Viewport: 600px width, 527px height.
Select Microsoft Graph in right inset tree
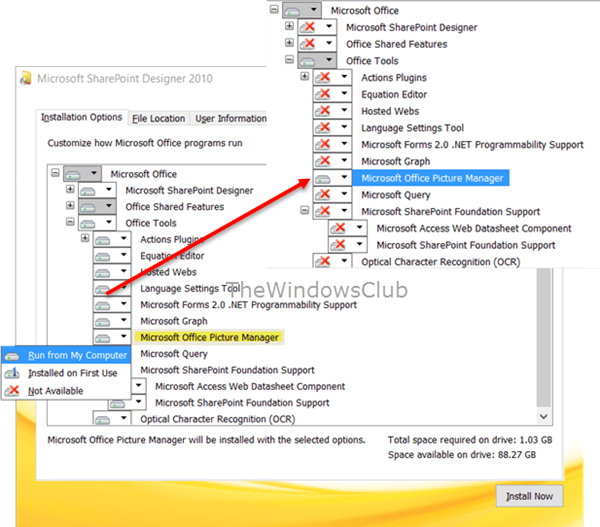[396, 161]
